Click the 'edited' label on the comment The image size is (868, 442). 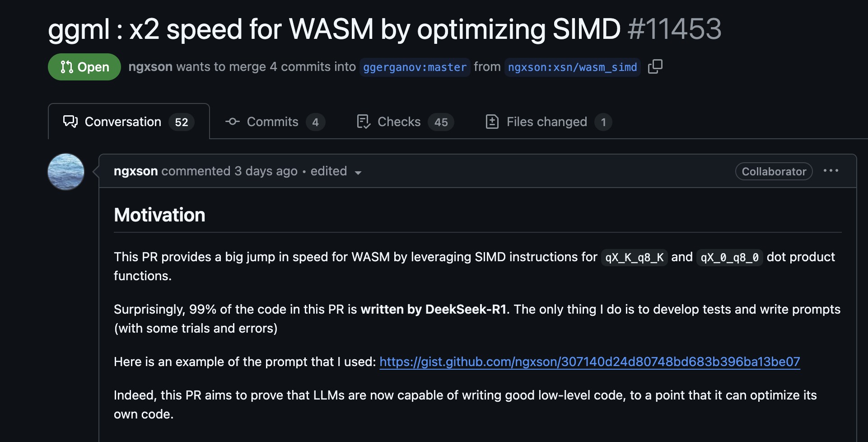click(329, 171)
